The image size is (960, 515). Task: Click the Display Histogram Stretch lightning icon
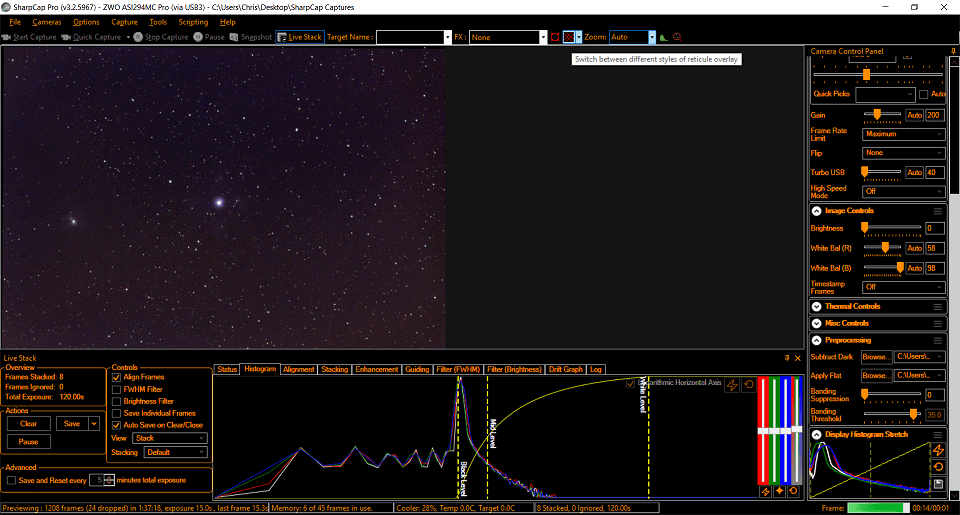(939, 450)
